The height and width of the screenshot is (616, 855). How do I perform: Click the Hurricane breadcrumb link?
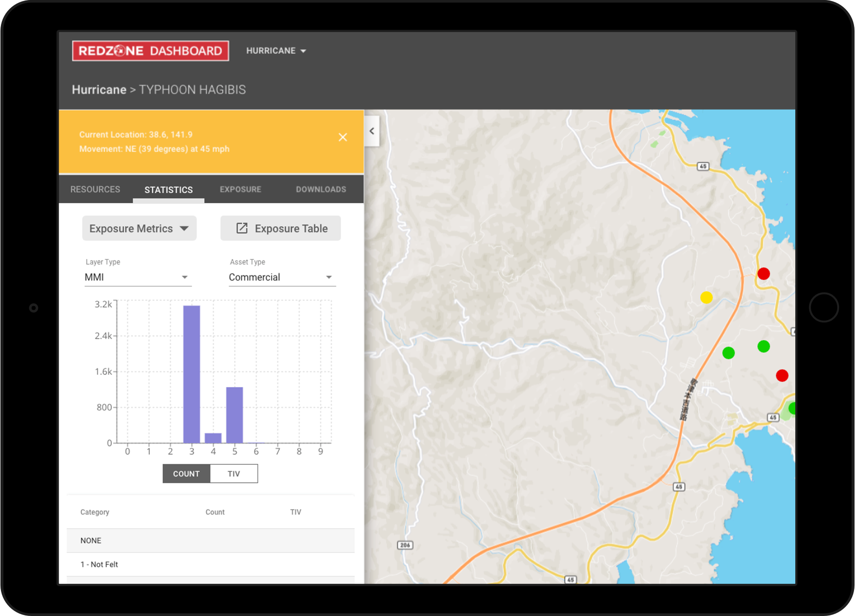coord(99,90)
